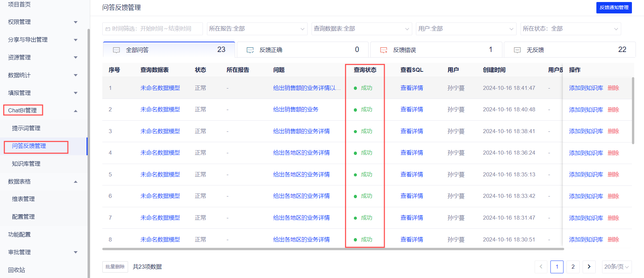Click the time range filter input

153,29
